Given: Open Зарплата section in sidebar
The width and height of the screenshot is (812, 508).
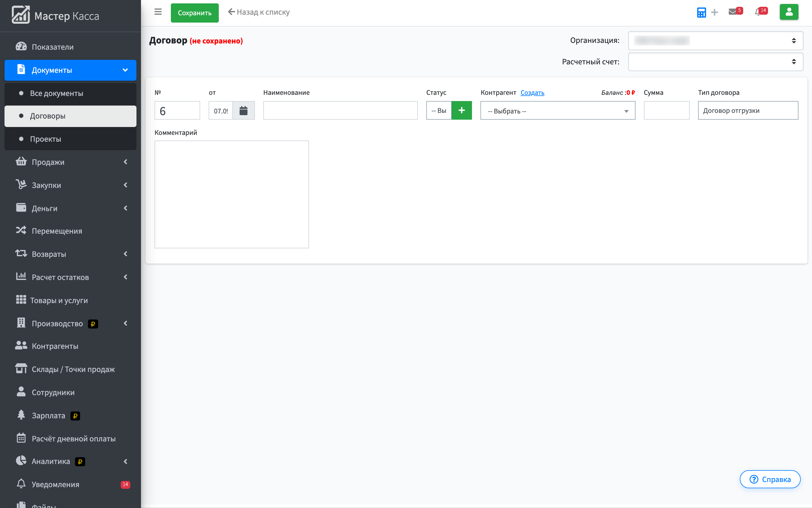Looking at the screenshot, I should (x=70, y=415).
